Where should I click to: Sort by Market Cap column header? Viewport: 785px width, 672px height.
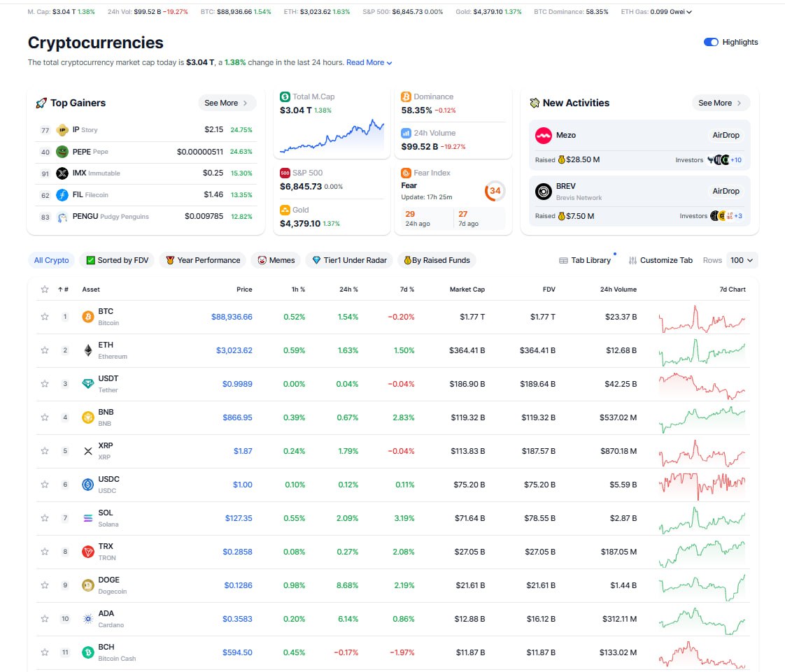click(x=467, y=289)
